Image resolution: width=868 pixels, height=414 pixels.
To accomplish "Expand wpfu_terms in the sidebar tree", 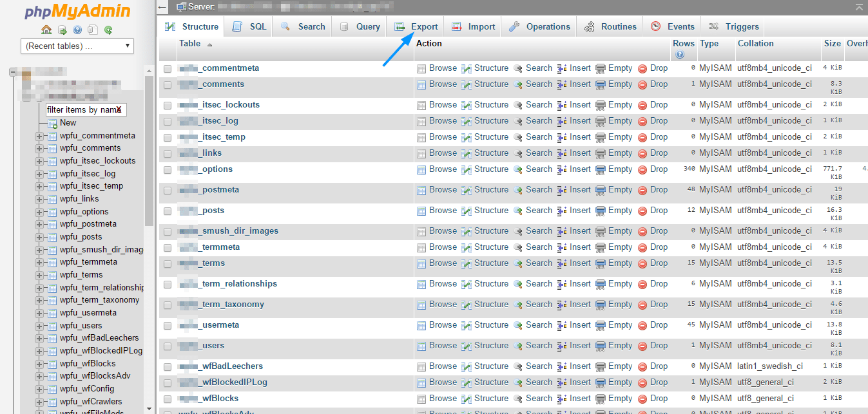I will pyautogui.click(x=39, y=275).
